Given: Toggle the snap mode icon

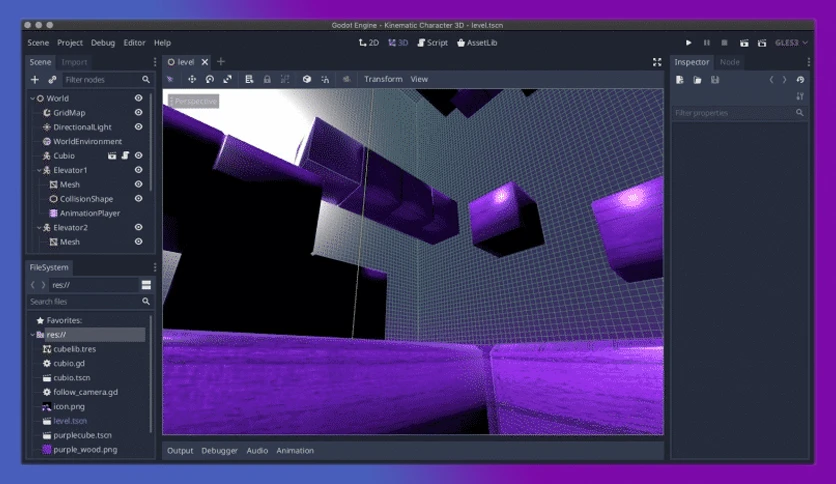Looking at the screenshot, I should pos(325,79).
